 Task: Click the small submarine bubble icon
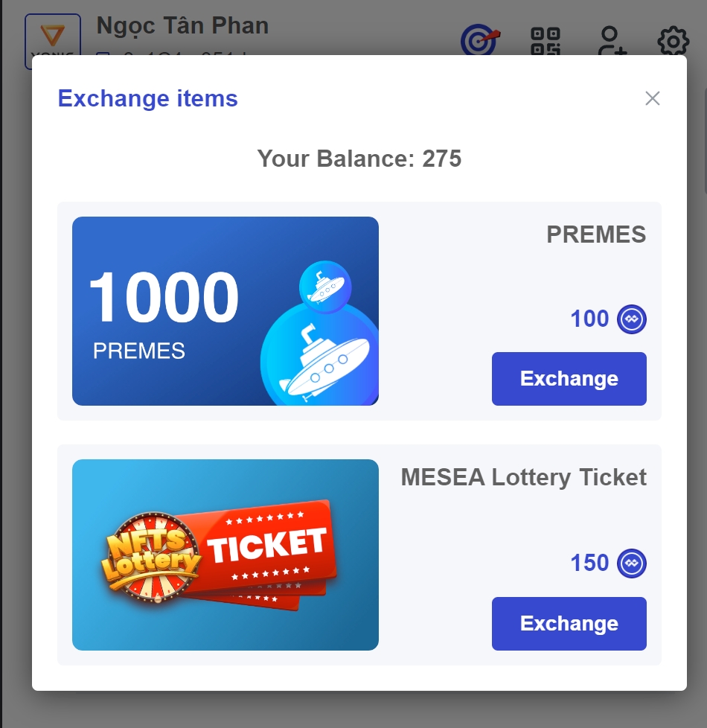[x=324, y=286]
